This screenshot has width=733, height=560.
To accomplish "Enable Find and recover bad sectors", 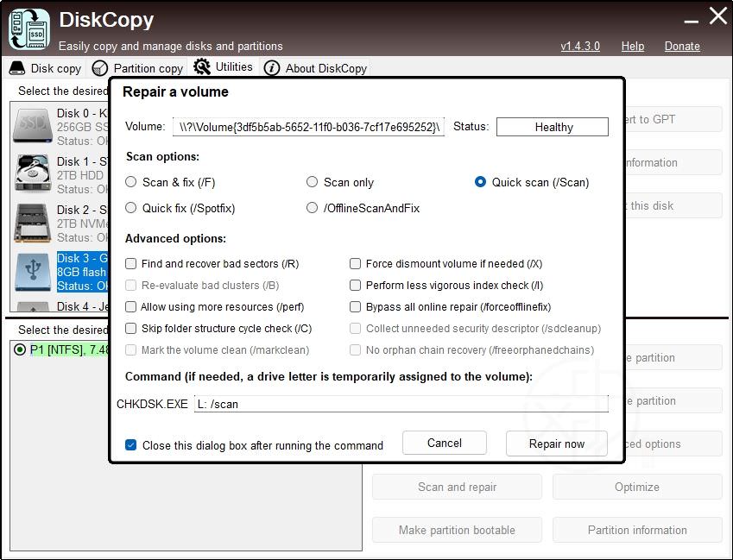I will click(x=131, y=264).
